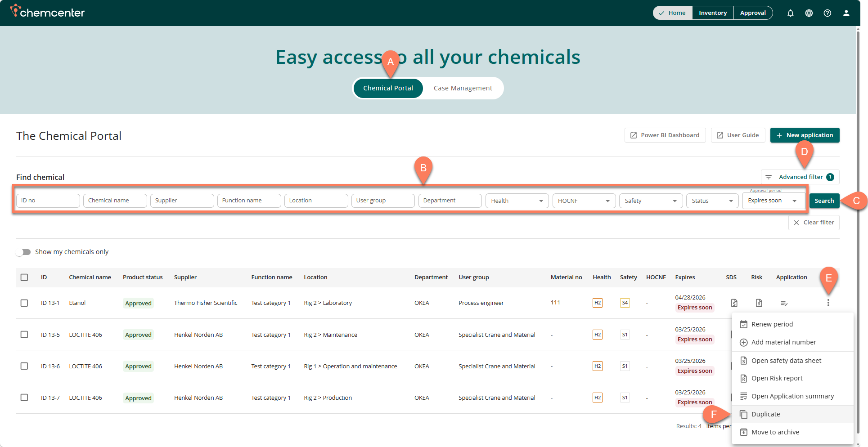
Task: Expand the Health filter dropdown
Action: pos(517,201)
